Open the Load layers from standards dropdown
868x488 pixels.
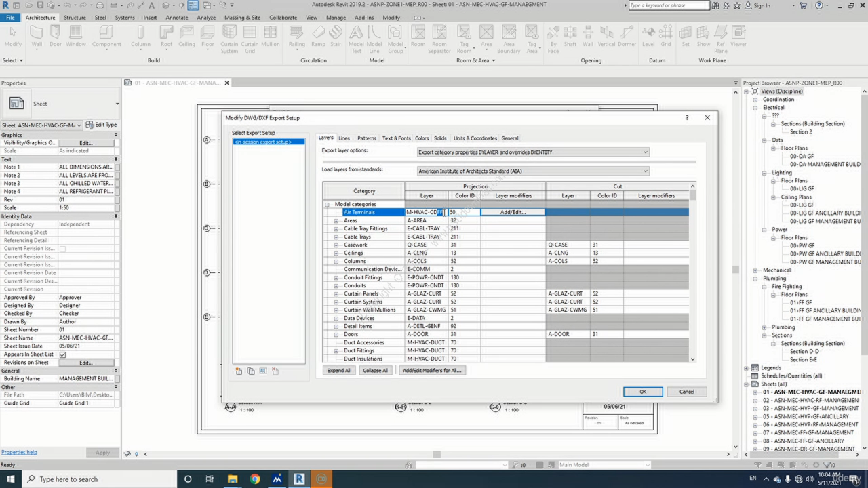(533, 171)
